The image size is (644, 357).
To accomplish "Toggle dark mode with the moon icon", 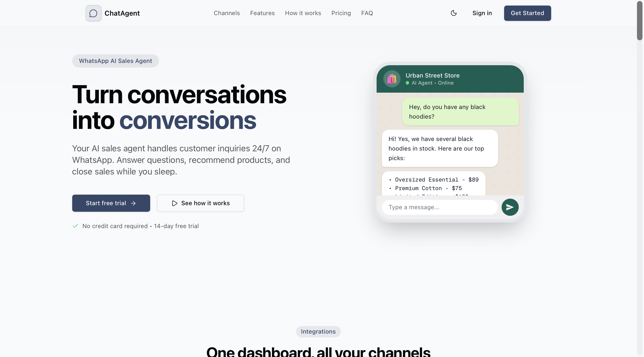I will click(454, 13).
